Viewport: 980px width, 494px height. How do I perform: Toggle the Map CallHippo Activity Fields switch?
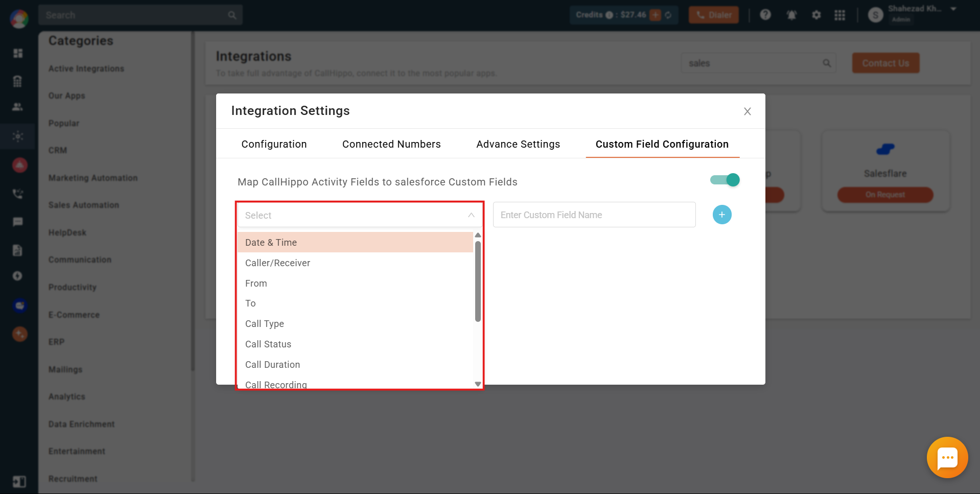[x=725, y=180]
